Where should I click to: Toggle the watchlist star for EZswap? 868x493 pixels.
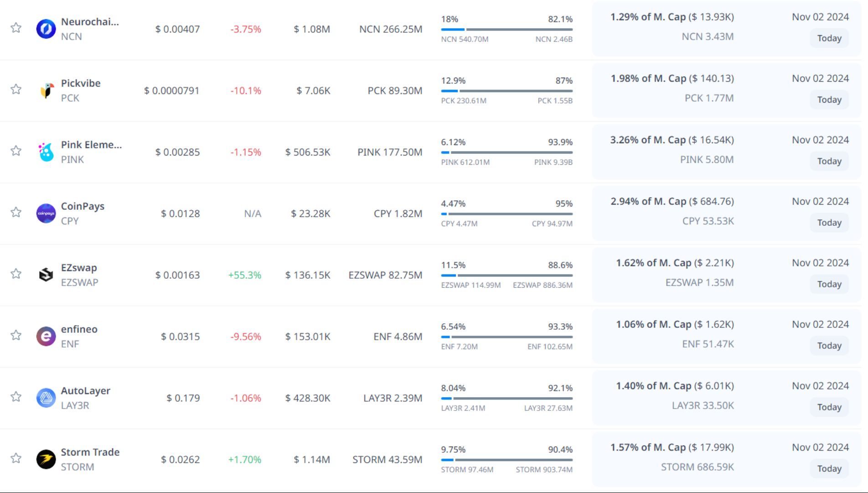tap(16, 274)
